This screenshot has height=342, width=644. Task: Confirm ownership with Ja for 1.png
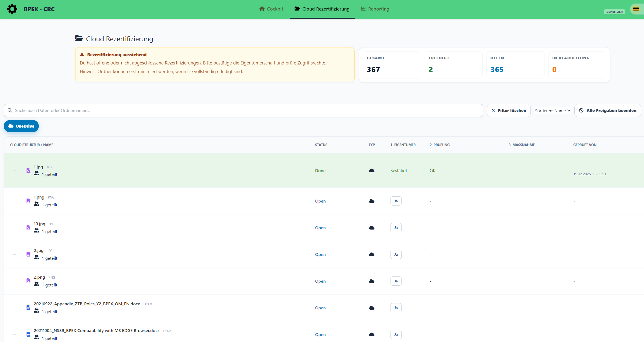396,201
